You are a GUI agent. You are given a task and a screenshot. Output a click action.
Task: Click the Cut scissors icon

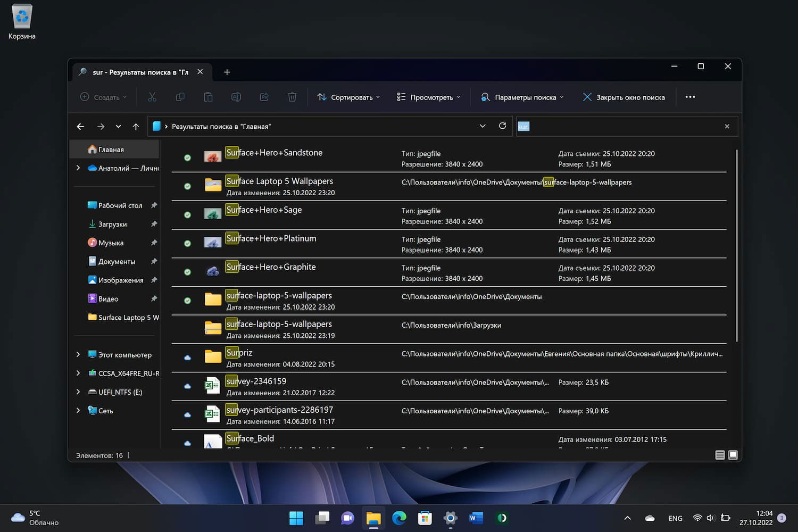[x=152, y=97]
